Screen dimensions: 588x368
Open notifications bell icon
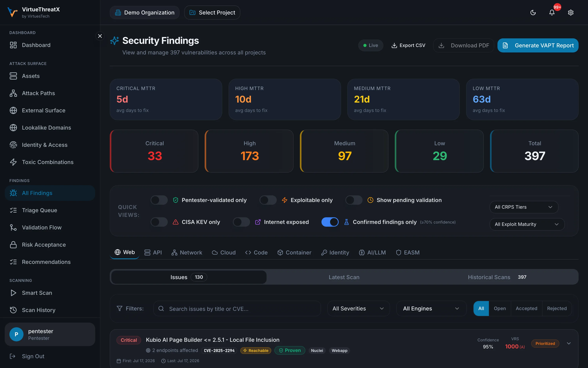pyautogui.click(x=552, y=12)
